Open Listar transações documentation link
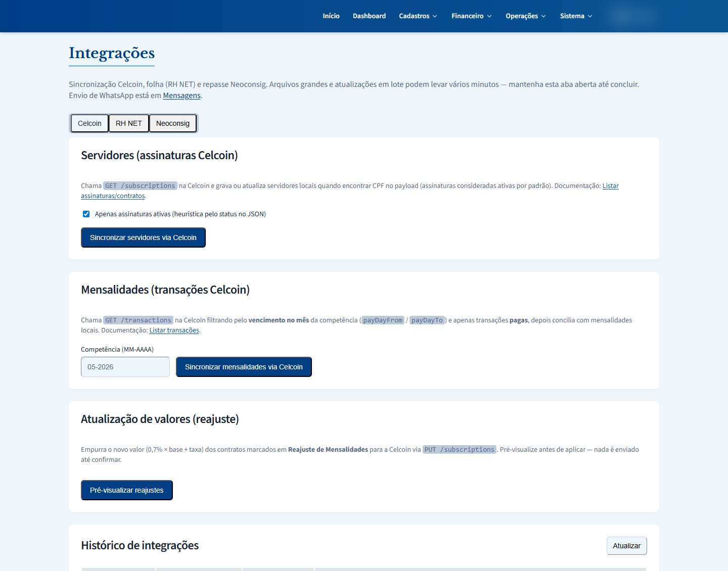The image size is (728, 571). tap(174, 330)
